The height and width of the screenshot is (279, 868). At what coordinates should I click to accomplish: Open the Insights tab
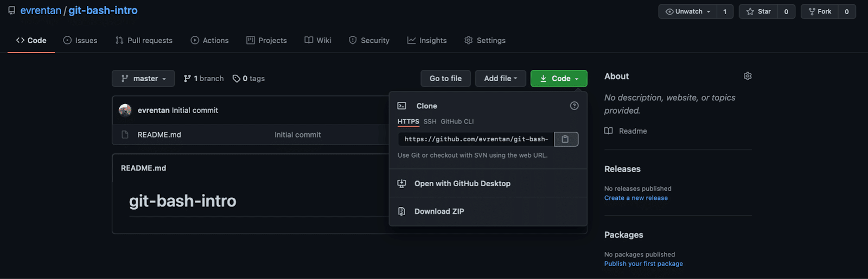point(427,41)
